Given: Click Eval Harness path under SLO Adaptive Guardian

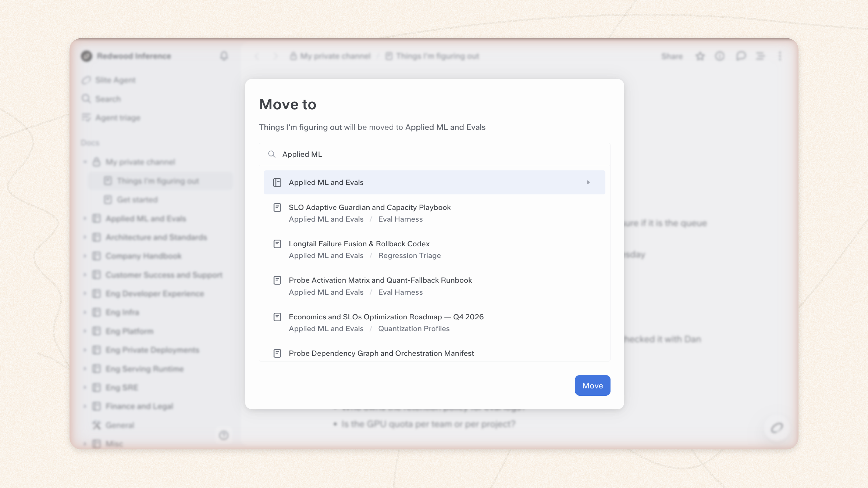Looking at the screenshot, I should [400, 219].
